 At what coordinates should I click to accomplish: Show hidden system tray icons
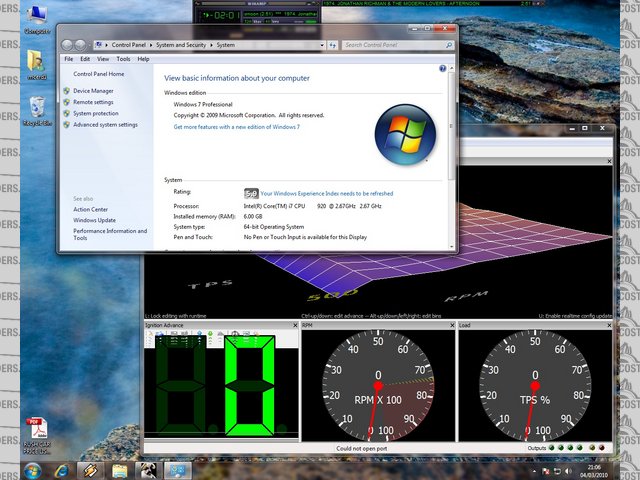(x=534, y=471)
